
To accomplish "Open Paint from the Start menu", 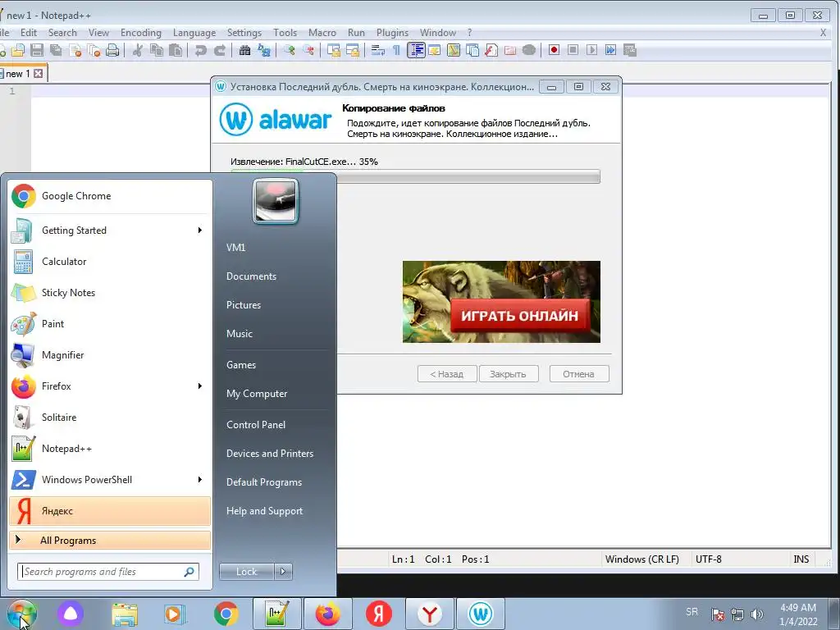I will [x=110, y=323].
